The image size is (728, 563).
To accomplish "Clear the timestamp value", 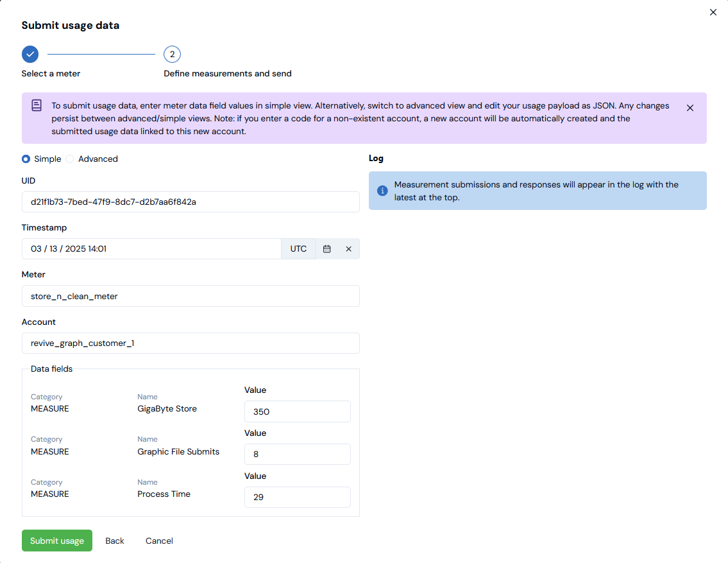I will click(349, 249).
